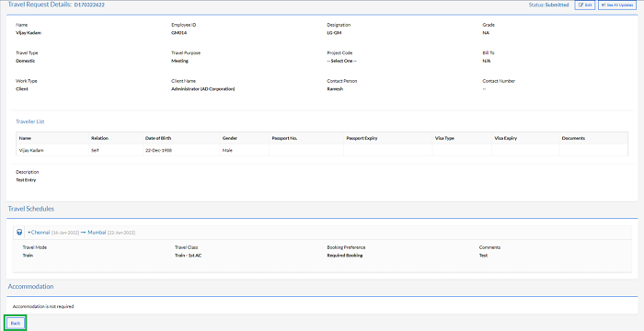This screenshot has width=644, height=331.
Task: Click the See All Updates button
Action: point(617,5)
